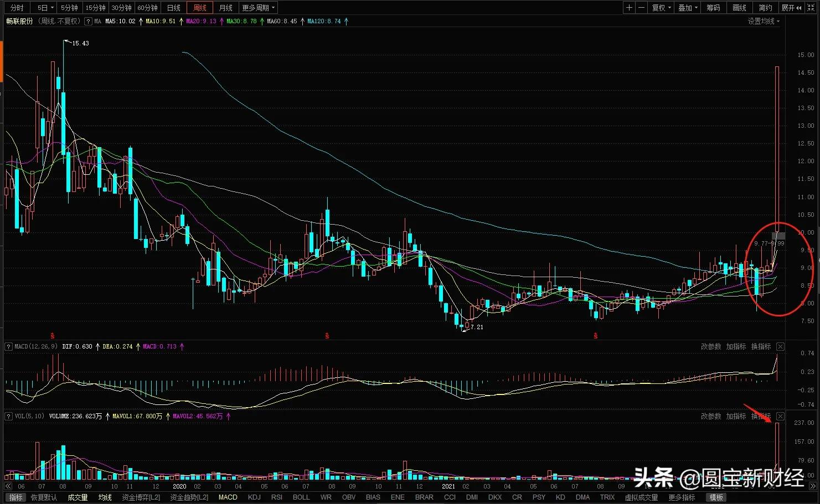Click the 畅联股份 stock name
The image size is (820, 504).
point(20,21)
